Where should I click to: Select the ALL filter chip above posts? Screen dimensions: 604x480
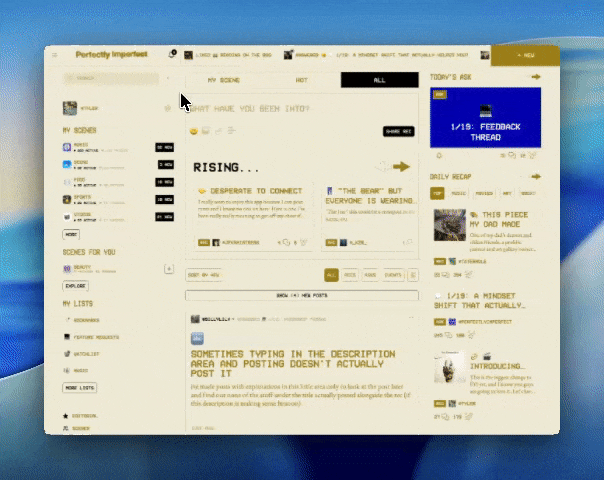331,275
